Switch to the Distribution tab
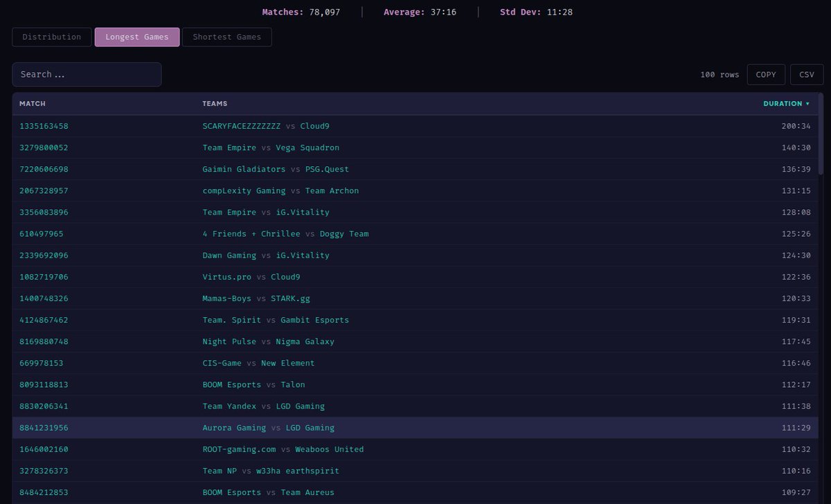831x504 pixels. (52, 37)
